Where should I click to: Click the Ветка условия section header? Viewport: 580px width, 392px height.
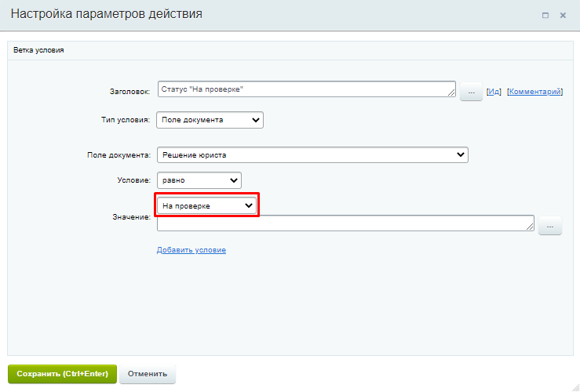[290, 50]
